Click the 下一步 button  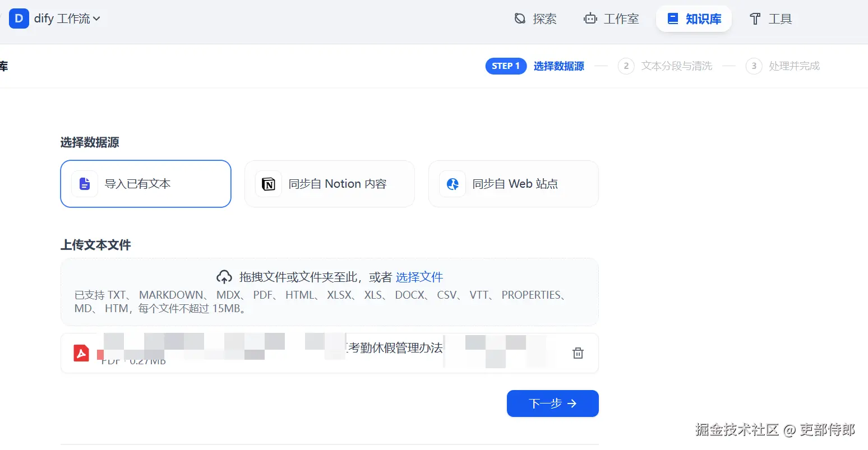click(552, 403)
